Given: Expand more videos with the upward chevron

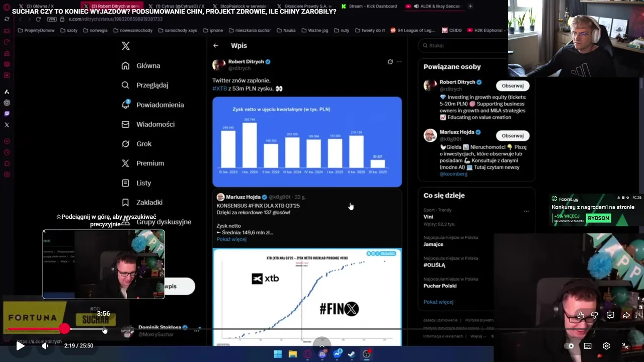Looking at the screenshot, I should (322, 346).
